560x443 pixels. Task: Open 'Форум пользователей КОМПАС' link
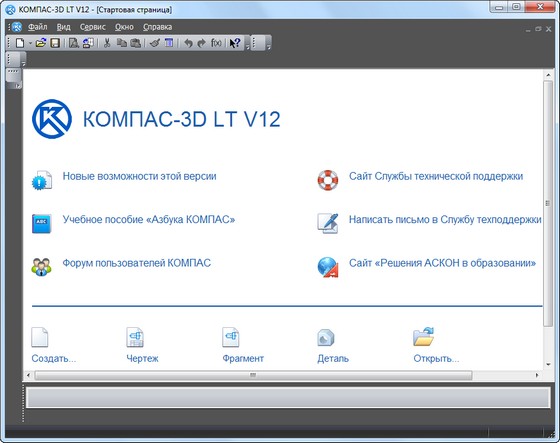click(x=137, y=263)
